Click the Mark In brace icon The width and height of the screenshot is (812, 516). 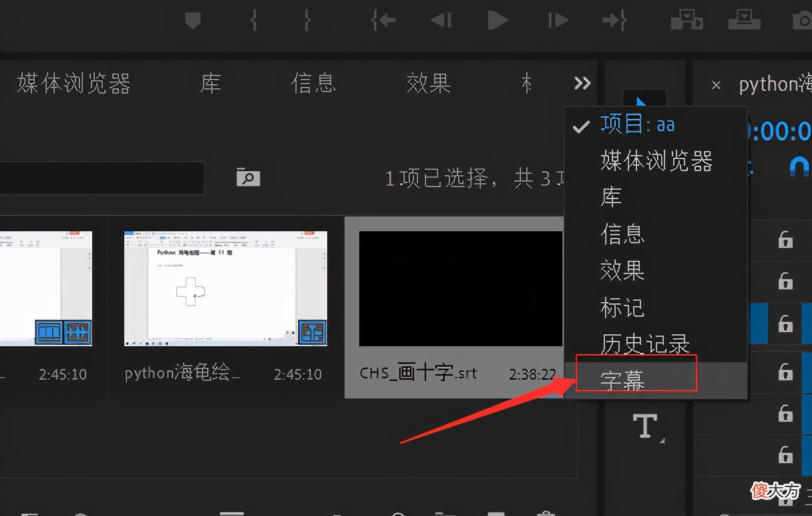pos(254,21)
